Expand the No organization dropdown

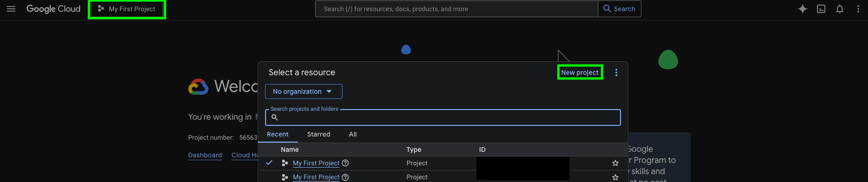point(304,91)
